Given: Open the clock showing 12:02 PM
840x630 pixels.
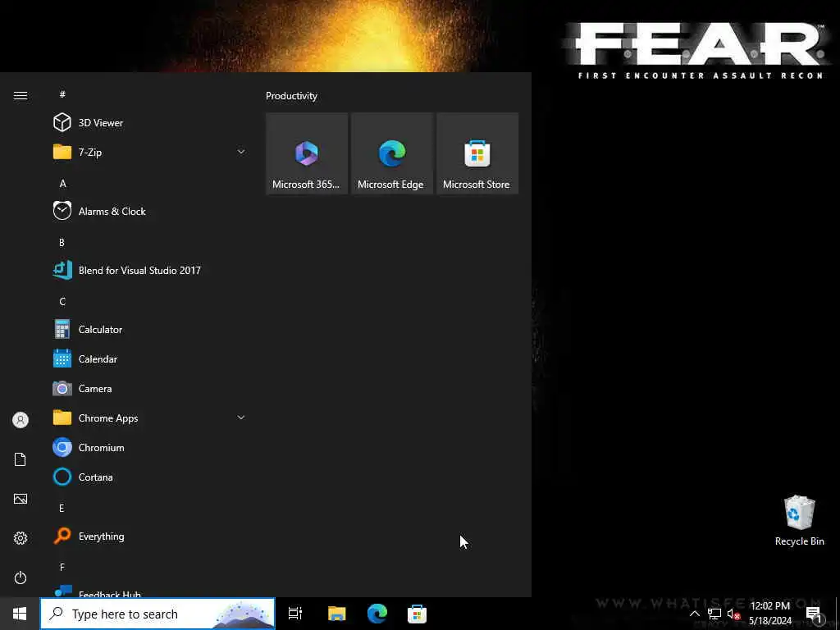Looking at the screenshot, I should pyautogui.click(x=769, y=614).
